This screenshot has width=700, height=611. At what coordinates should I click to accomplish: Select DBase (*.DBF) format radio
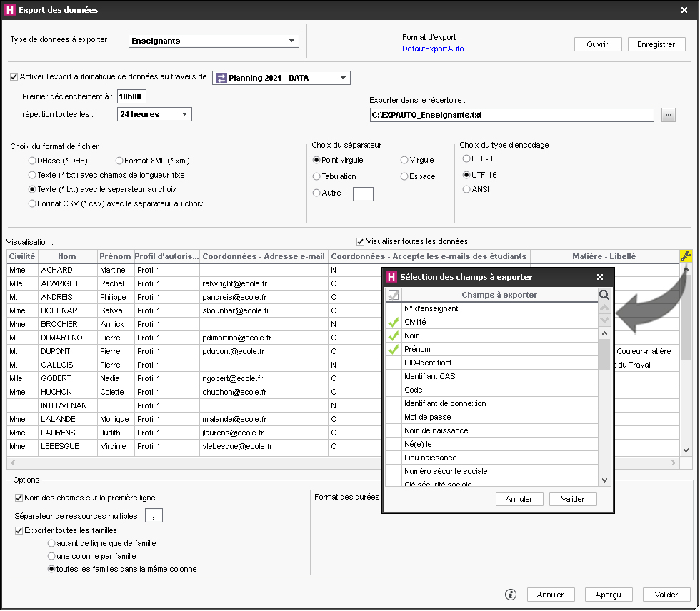[x=32, y=161]
